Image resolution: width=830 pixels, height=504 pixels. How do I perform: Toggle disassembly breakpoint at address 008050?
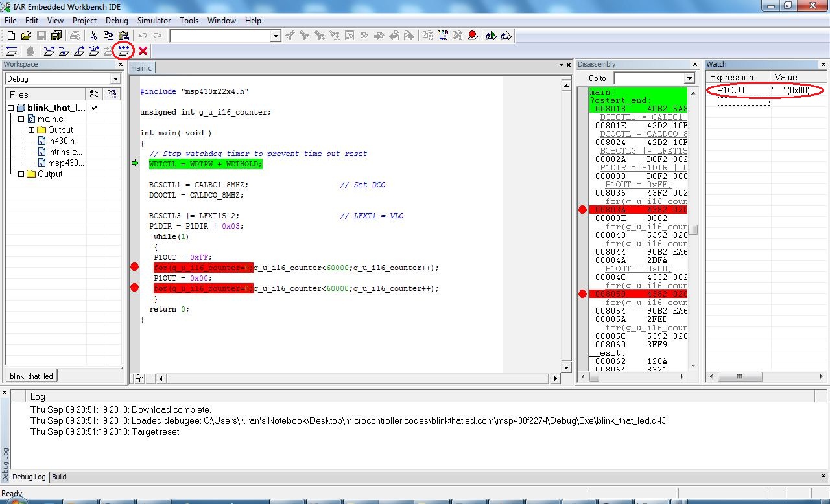[582, 293]
